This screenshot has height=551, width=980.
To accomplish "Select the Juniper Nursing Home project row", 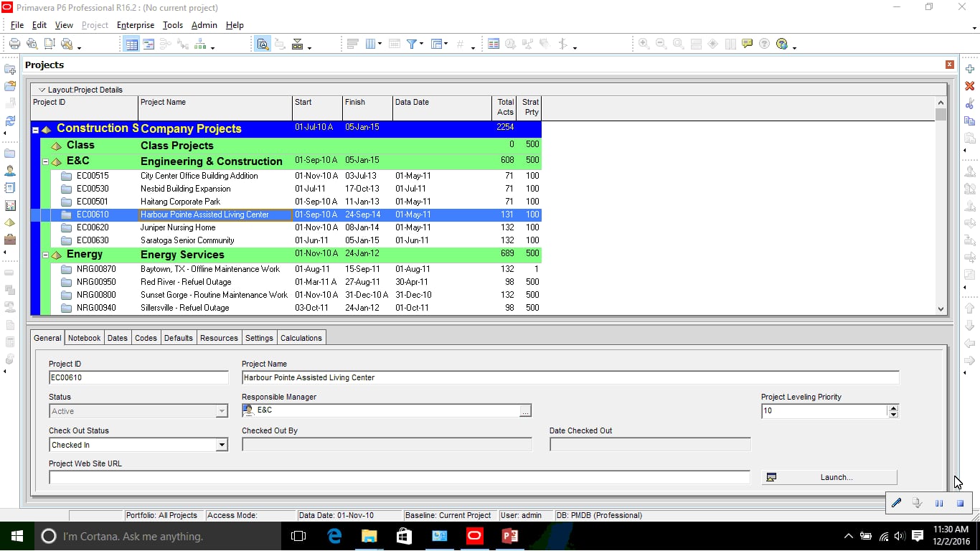I will [x=287, y=227].
